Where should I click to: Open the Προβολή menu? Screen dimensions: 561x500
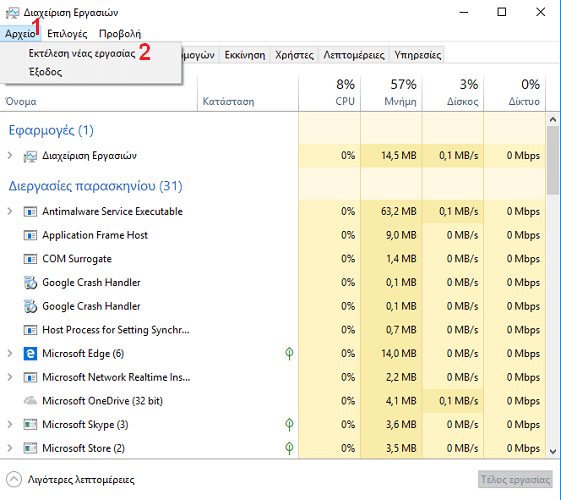119,34
